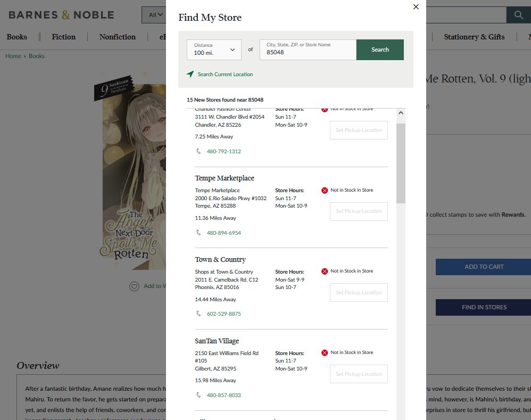The width and height of the screenshot is (531, 420).
Task: Click the Phoenix, AZ 85016 address line
Action: 217,287
